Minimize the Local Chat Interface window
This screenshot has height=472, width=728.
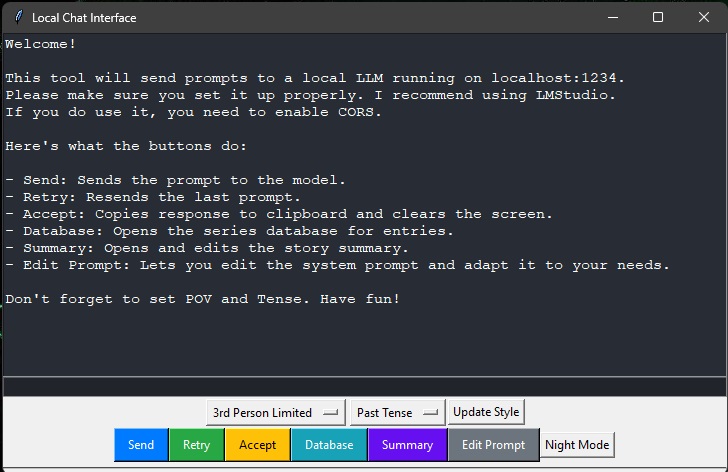click(612, 17)
